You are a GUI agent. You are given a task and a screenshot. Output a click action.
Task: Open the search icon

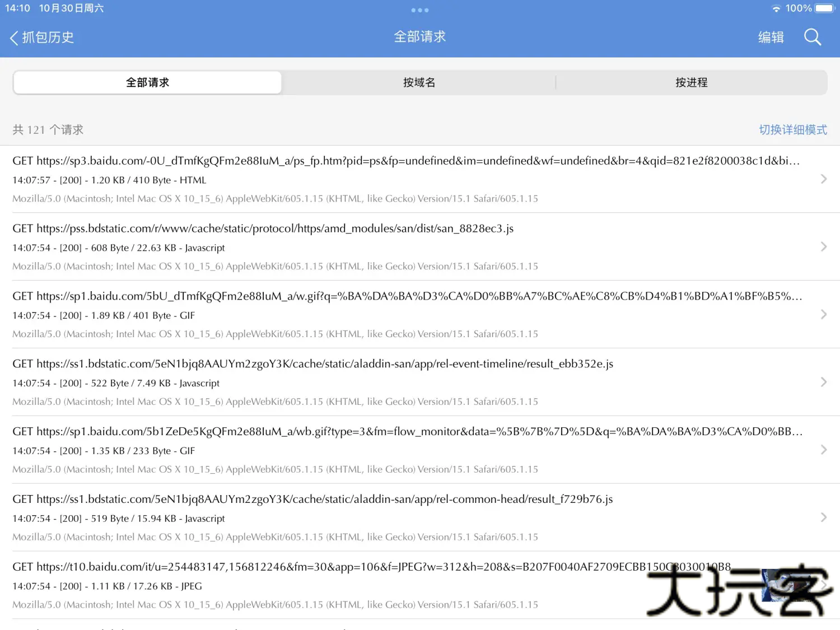tap(812, 37)
